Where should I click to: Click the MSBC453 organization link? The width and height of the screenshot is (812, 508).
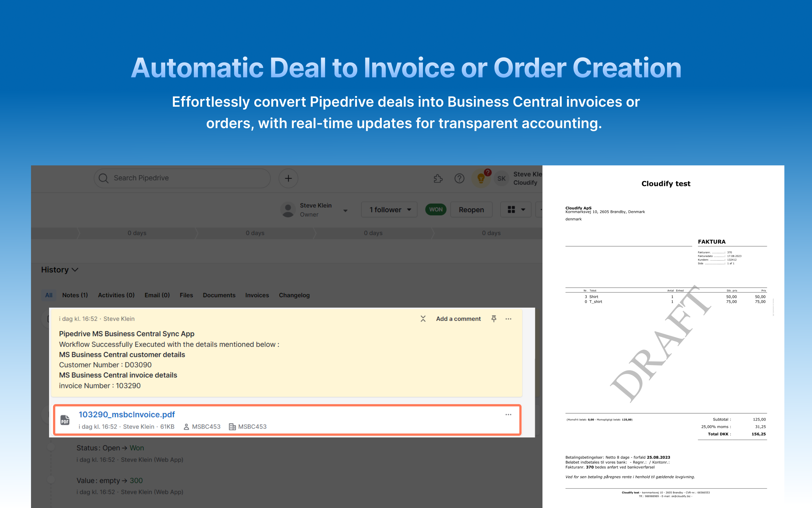point(252,426)
